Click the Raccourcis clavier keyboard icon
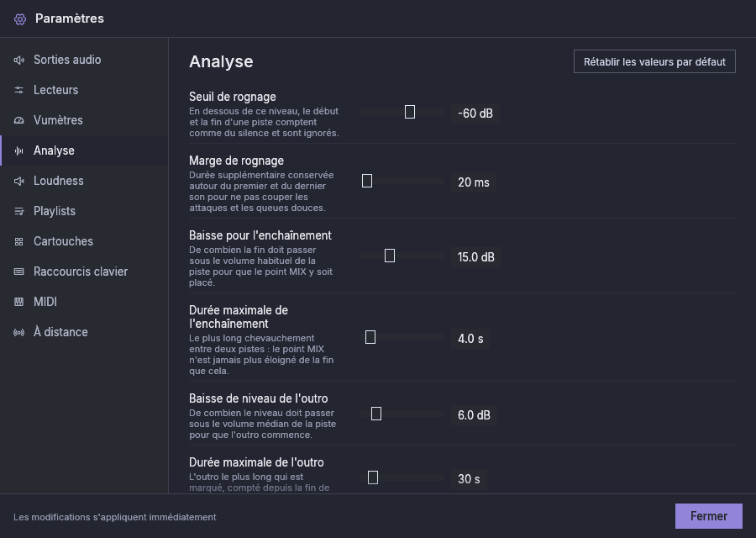The height and width of the screenshot is (538, 756). click(x=18, y=272)
